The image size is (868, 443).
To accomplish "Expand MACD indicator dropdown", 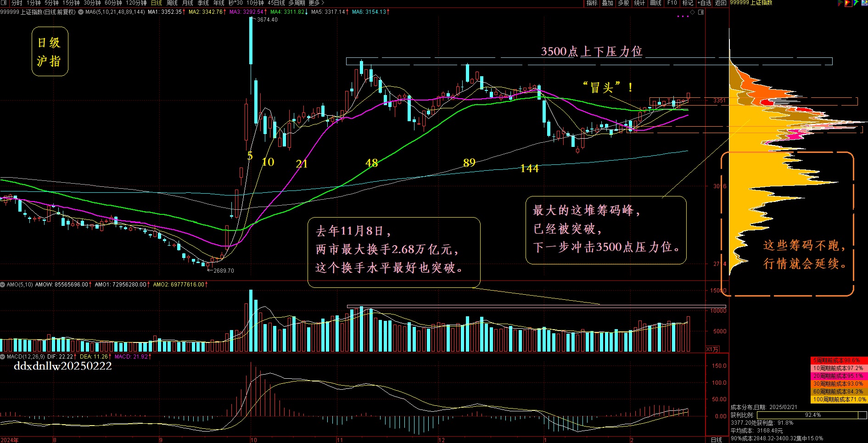I will click(x=3, y=357).
